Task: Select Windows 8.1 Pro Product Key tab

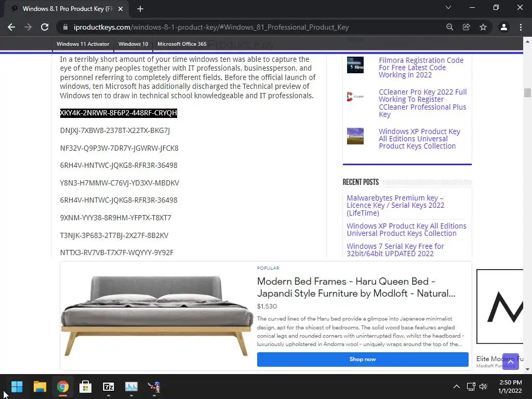Action: click(66, 9)
